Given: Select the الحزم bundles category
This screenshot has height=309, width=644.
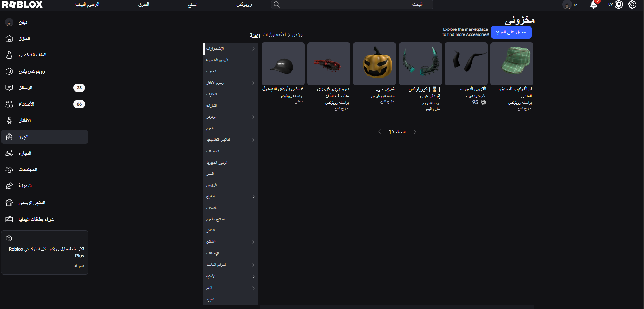Looking at the screenshot, I should pos(230,128).
